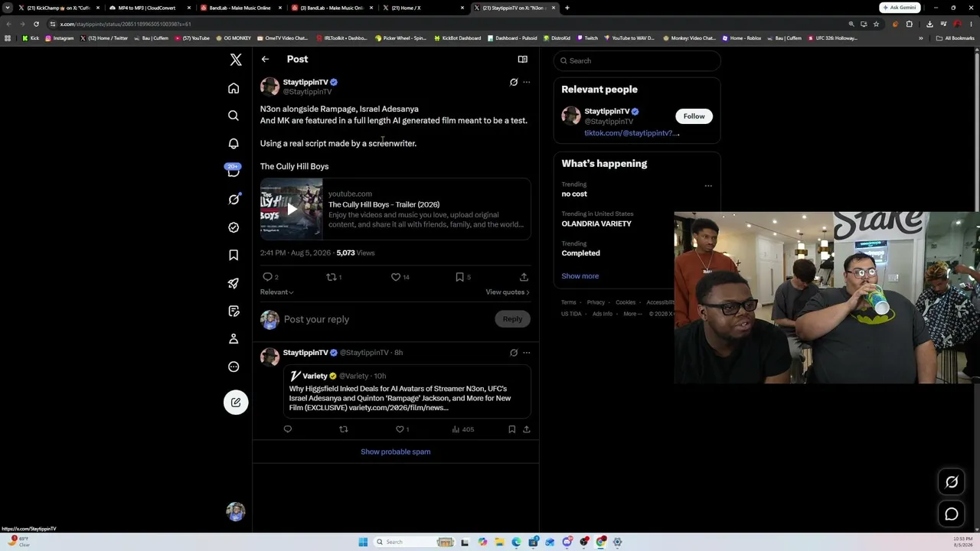This screenshot has height=551, width=980.
Task: Open Verified badge item in sidebar
Action: [234, 227]
